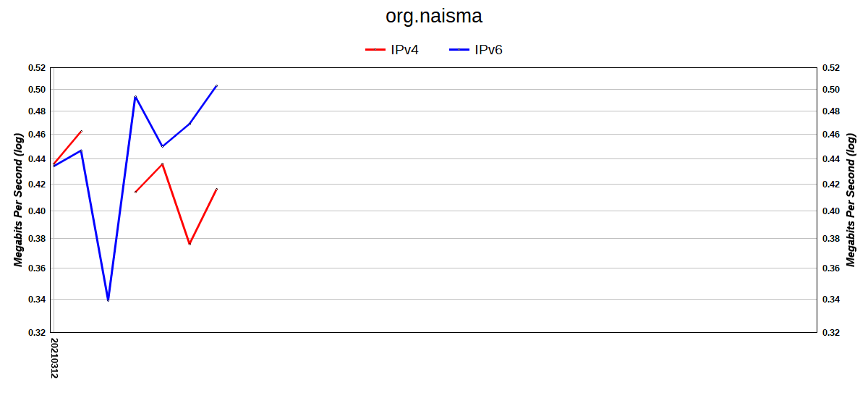Click the left Megabits Per Second axis title
This screenshot has width=868, height=398.
(x=19, y=200)
